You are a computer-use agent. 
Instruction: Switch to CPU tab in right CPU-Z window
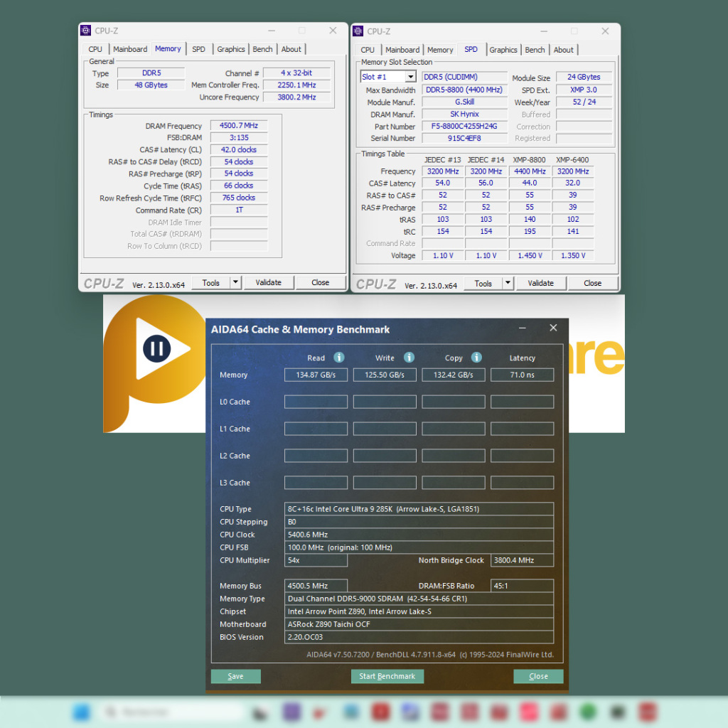click(368, 50)
